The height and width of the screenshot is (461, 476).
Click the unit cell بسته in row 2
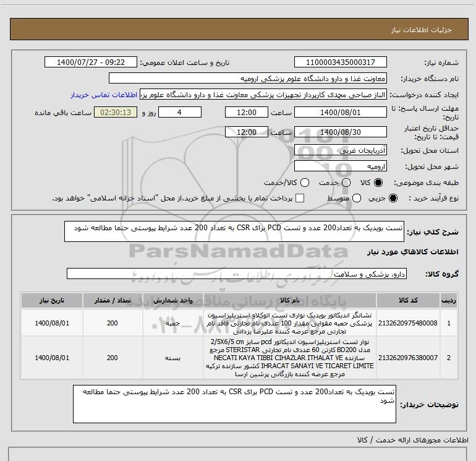tap(172, 358)
